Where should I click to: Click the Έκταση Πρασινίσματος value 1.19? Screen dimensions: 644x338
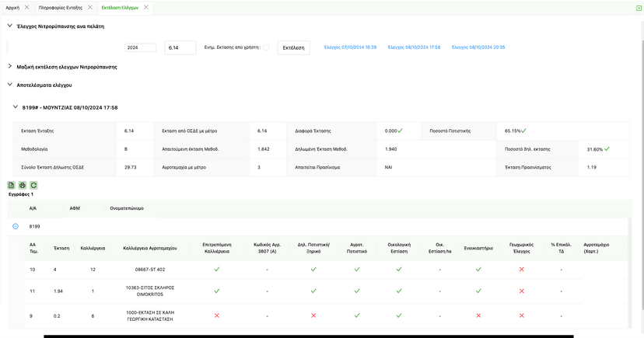click(x=591, y=167)
